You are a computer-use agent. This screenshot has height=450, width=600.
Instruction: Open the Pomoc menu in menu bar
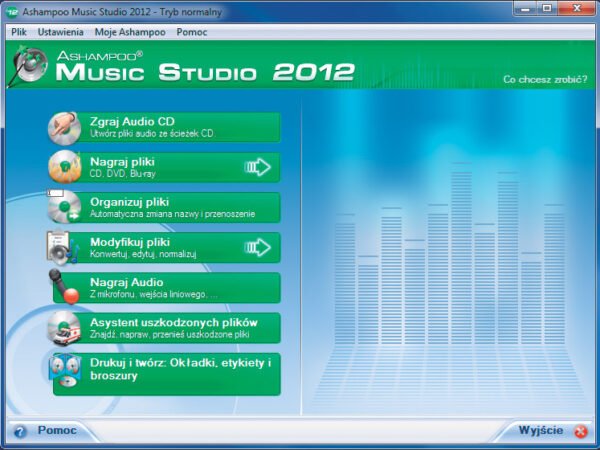(192, 32)
